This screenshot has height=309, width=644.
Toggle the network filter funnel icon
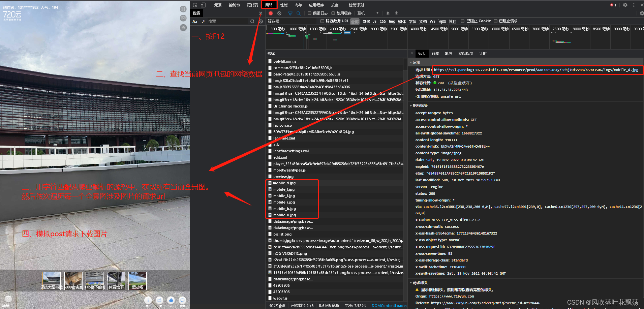290,13
